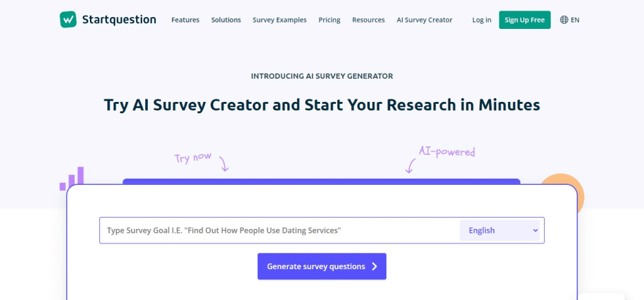Click the Log in link
644x300 pixels.
[482, 20]
